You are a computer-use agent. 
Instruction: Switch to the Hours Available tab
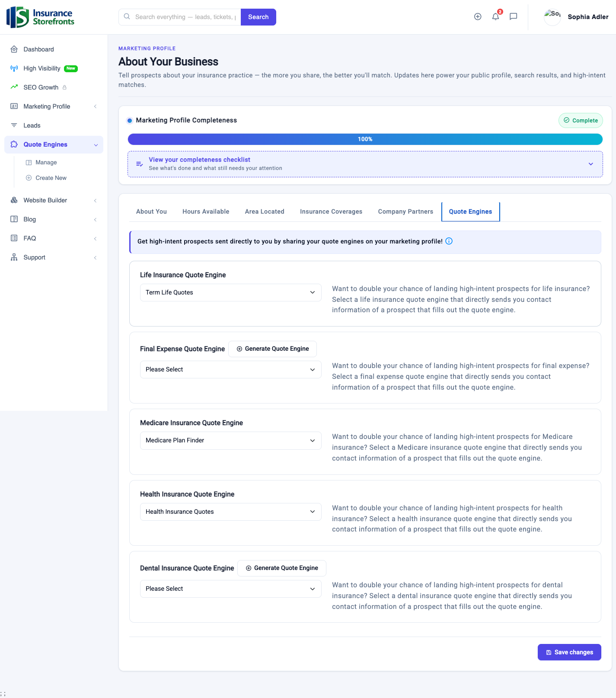coord(206,211)
